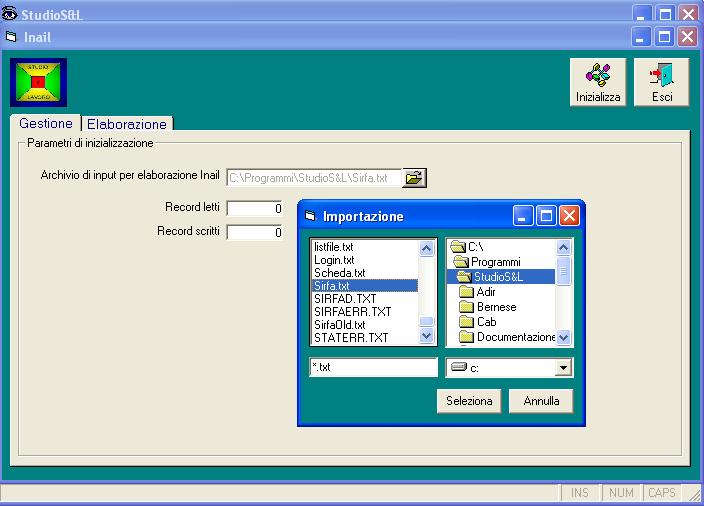704x506 pixels.
Task: Open the c: drive dropdown
Action: 563,368
